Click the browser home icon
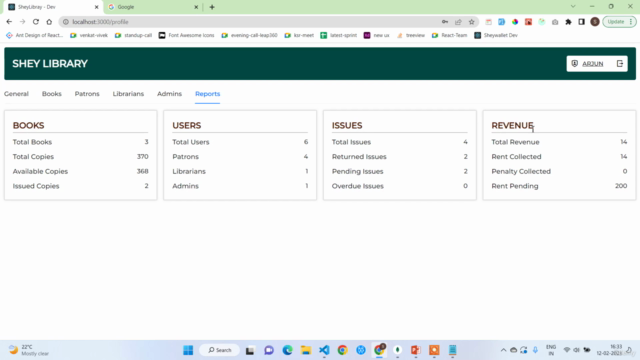The image size is (640, 360). [x=49, y=22]
